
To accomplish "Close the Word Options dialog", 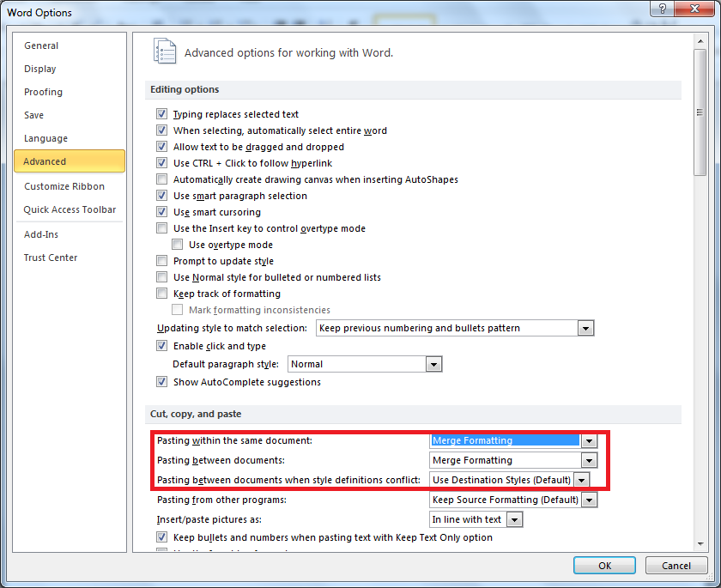I will click(694, 9).
